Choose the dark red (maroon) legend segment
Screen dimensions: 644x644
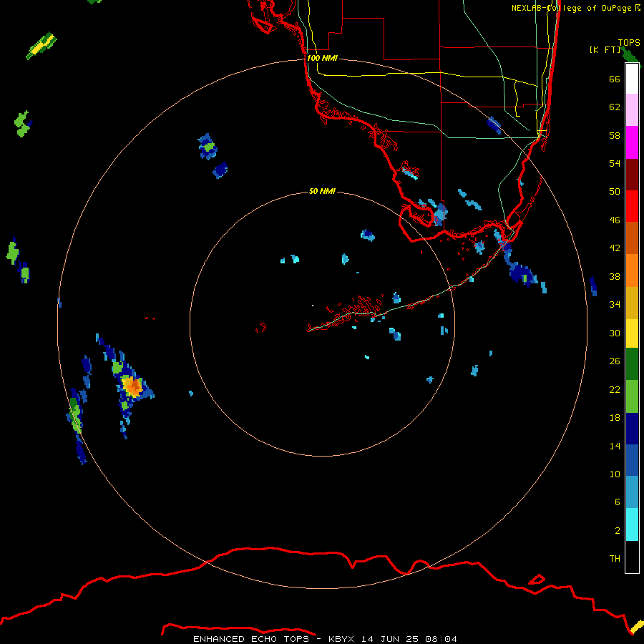click(632, 175)
